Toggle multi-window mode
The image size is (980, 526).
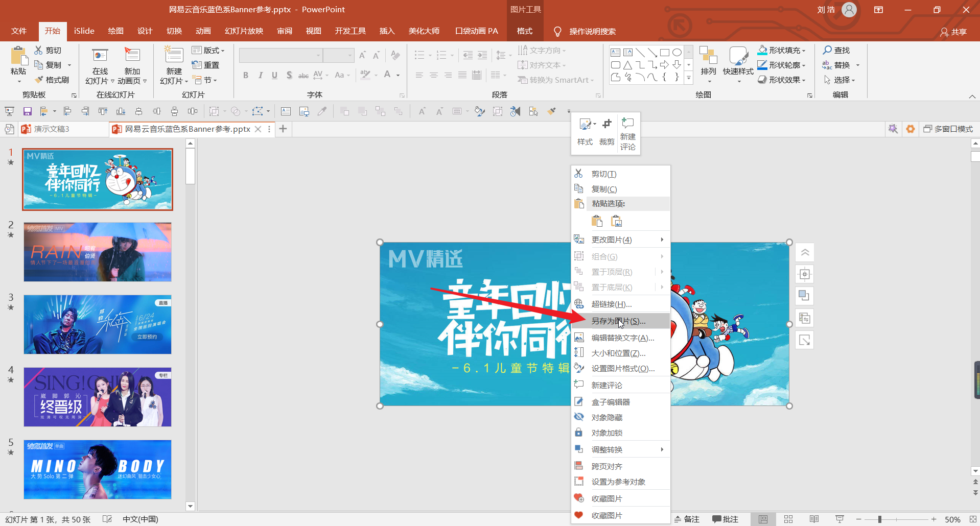click(x=948, y=129)
